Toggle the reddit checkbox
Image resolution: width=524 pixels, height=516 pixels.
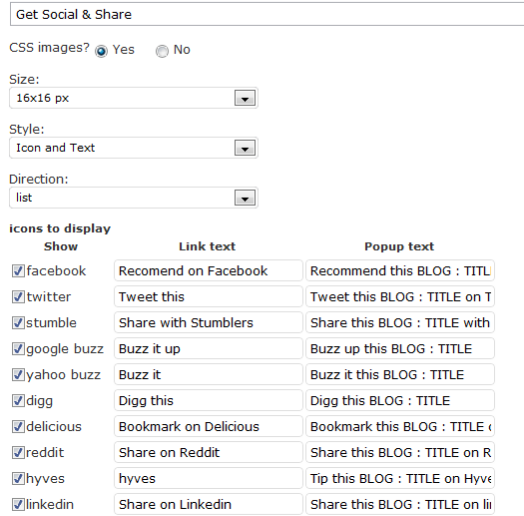[18, 453]
